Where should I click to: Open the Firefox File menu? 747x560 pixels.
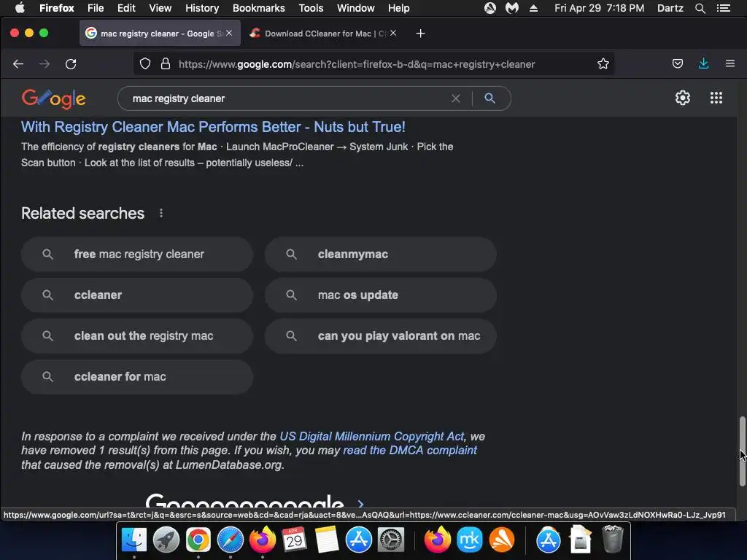(96, 8)
